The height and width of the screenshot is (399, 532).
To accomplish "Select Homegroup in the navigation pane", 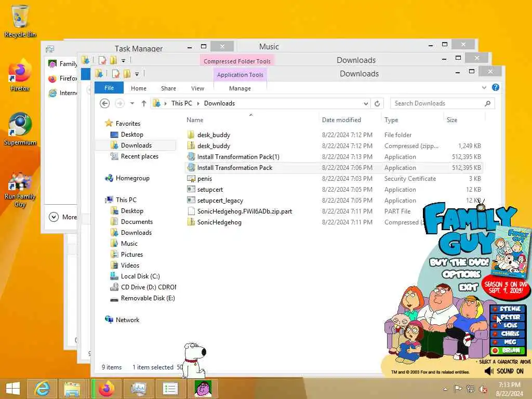I will pyautogui.click(x=128, y=178).
